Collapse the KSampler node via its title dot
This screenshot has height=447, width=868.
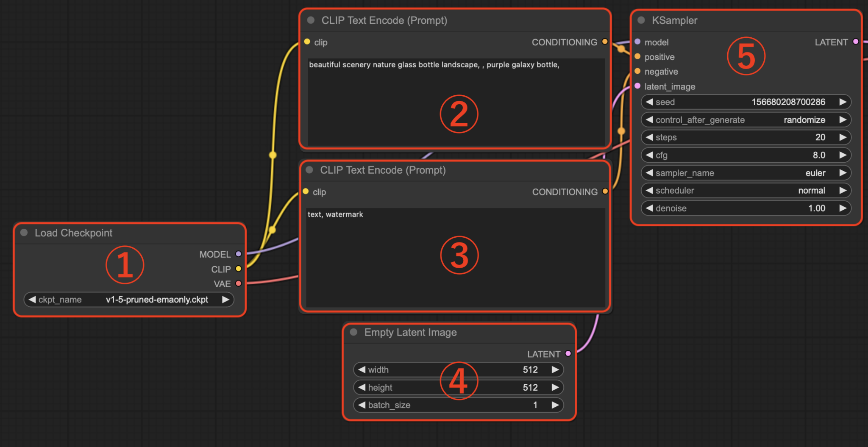641,20
